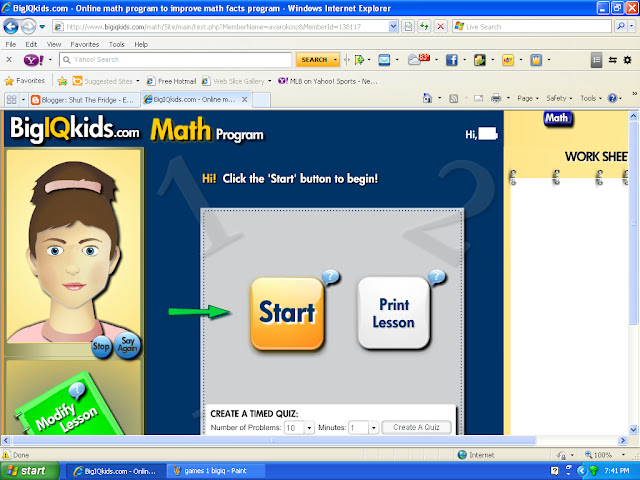The height and width of the screenshot is (480, 640).
Task: Expand the address bar history dropdown
Action: point(393,27)
